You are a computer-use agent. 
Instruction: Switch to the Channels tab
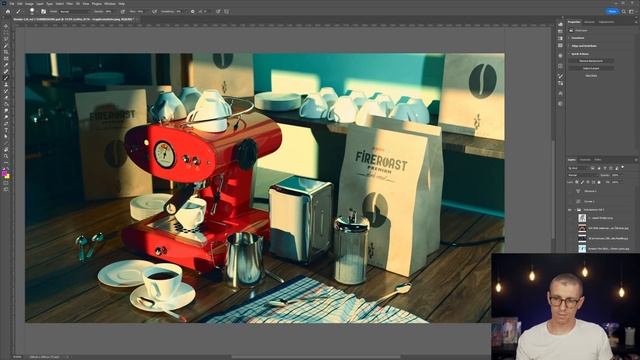click(x=585, y=160)
